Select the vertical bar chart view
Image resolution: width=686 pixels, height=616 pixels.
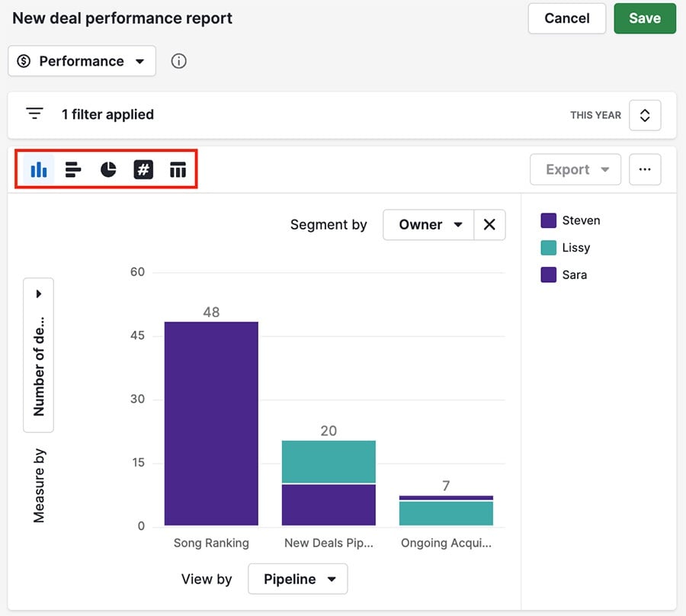(39, 169)
